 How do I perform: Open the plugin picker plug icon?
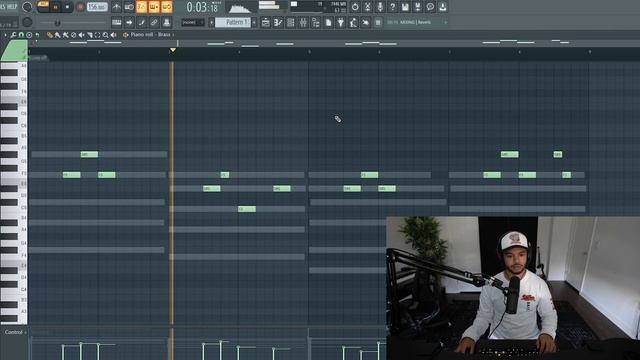pyautogui.click(x=340, y=22)
